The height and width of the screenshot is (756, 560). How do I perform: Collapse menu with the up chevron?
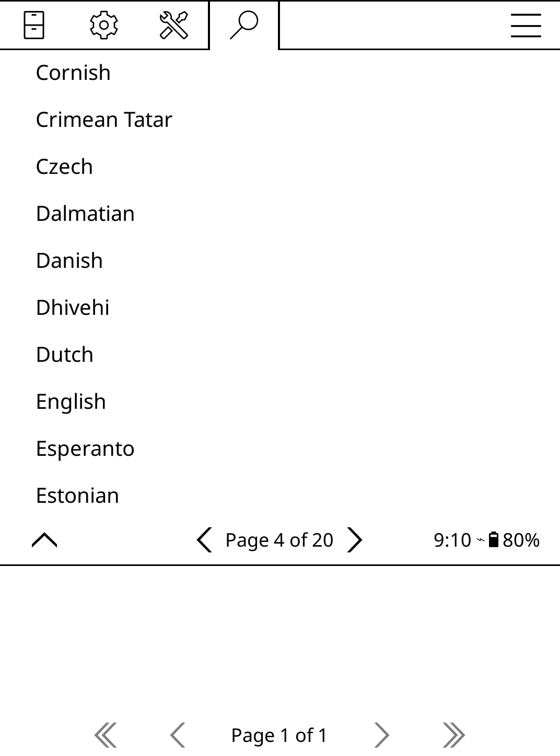[44, 540]
